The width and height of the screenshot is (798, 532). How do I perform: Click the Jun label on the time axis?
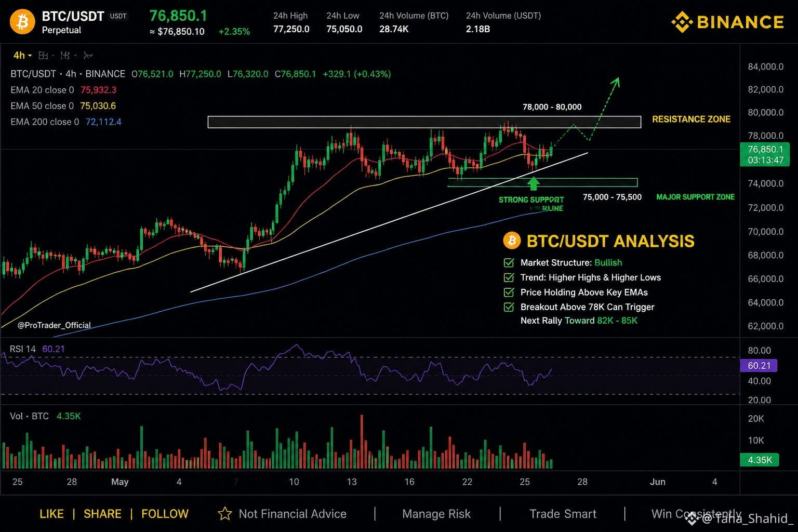(x=658, y=482)
